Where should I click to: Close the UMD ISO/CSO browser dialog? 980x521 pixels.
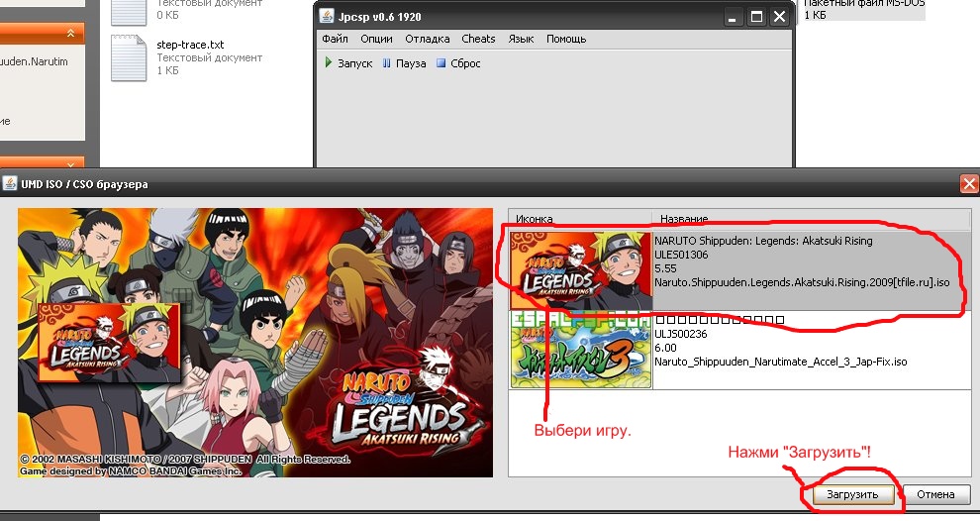[x=969, y=184]
